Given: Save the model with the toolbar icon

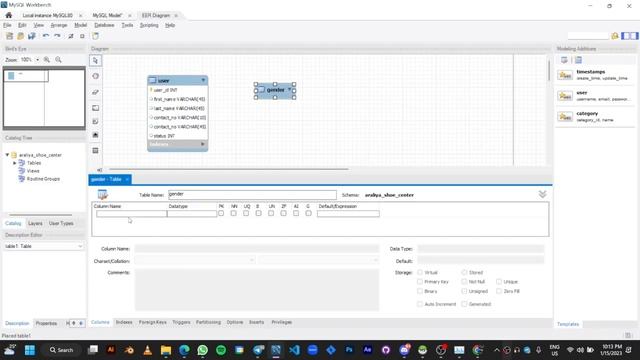Looking at the screenshot, I should tap(31, 36).
